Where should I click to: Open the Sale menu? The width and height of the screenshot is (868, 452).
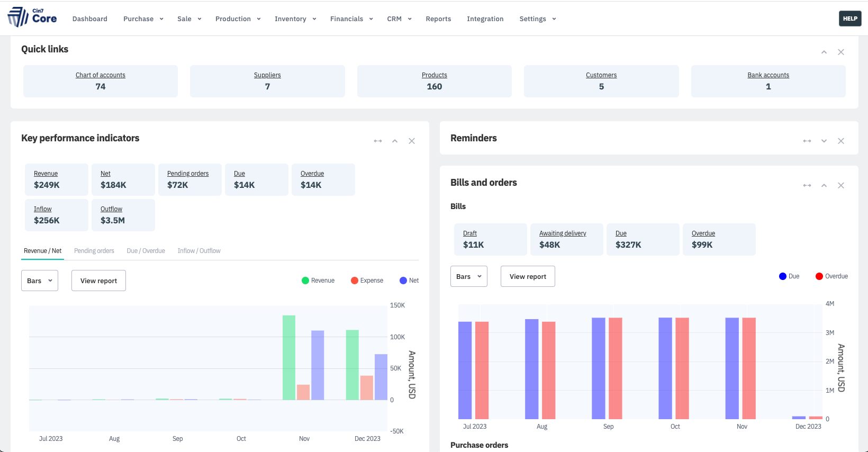189,19
